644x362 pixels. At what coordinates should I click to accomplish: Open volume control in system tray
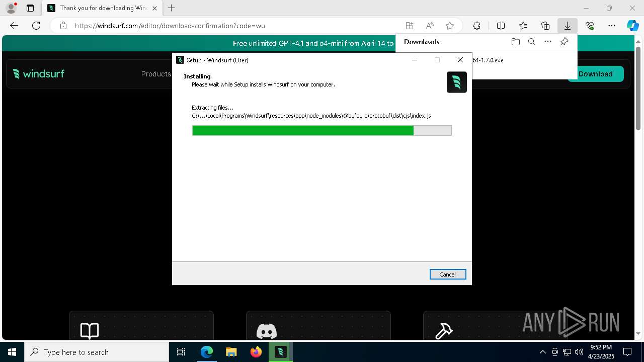(x=579, y=352)
